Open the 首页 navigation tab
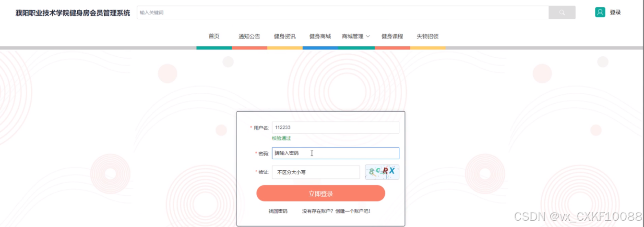Screen dimensions: 644x227 click(x=214, y=36)
